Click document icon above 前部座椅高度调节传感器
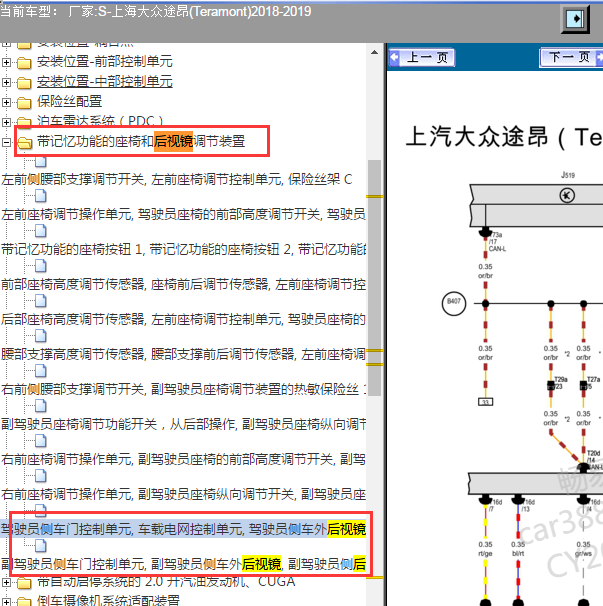The image size is (603, 606). coord(41,266)
